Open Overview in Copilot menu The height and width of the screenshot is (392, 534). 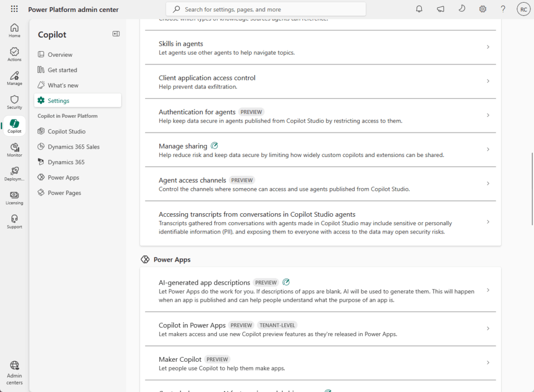(x=78, y=54)
